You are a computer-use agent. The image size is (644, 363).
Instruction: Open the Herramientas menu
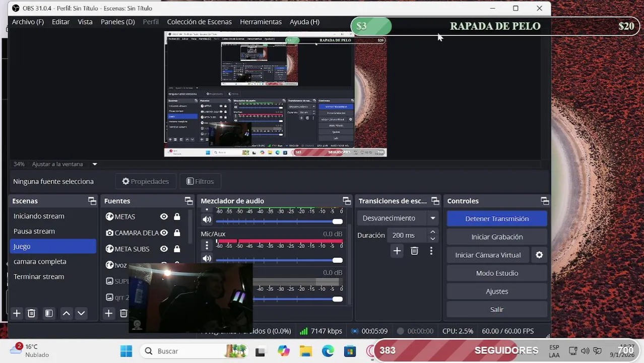tap(261, 22)
